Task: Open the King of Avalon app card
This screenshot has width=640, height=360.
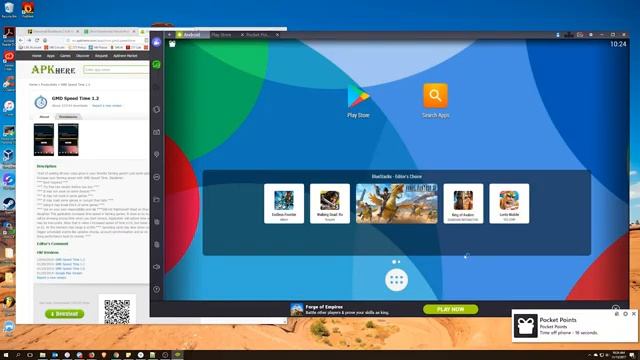Action: [463, 203]
